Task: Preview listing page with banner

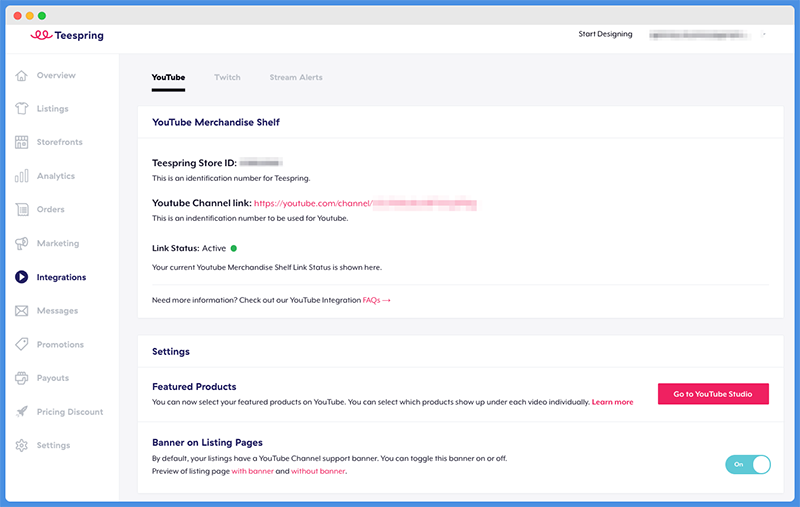Action: [x=253, y=471]
